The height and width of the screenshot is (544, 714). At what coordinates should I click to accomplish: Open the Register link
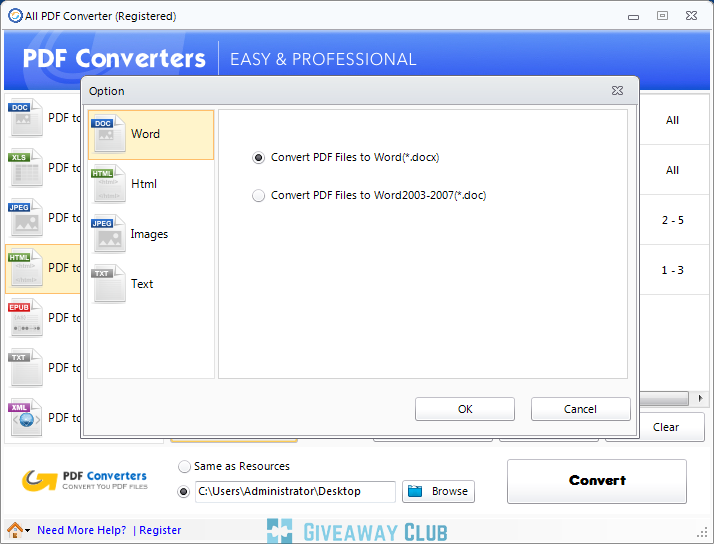coord(160,530)
